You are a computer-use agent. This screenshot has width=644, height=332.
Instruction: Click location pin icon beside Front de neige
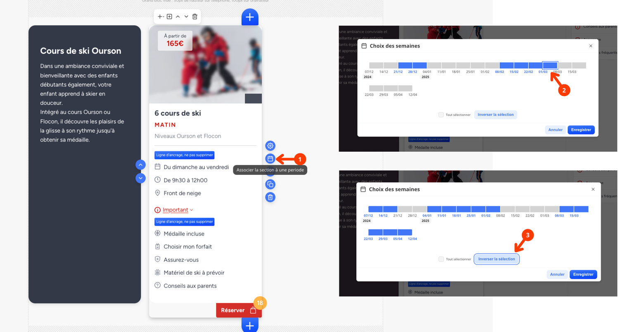click(157, 193)
